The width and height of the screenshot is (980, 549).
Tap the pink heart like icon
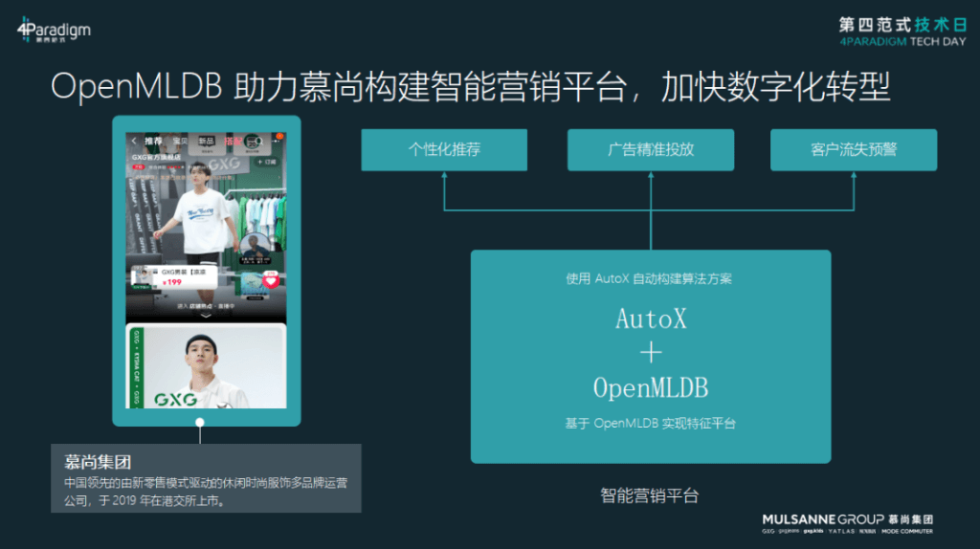[x=271, y=281]
